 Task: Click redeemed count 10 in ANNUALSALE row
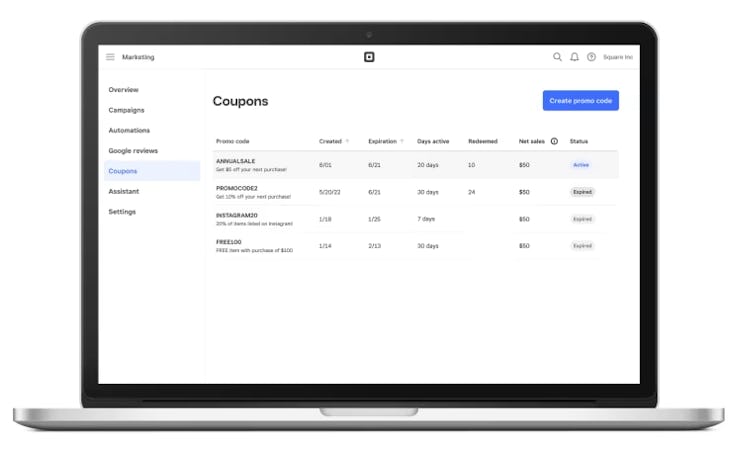pos(471,165)
